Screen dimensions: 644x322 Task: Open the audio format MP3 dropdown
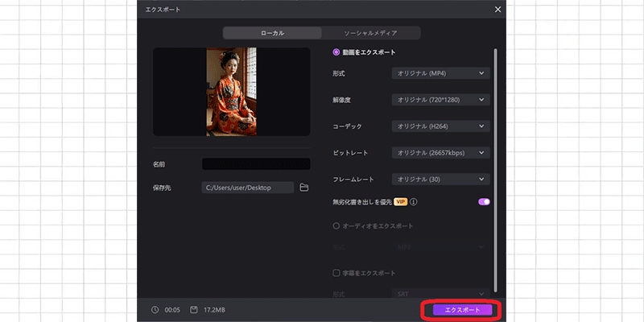(x=440, y=247)
